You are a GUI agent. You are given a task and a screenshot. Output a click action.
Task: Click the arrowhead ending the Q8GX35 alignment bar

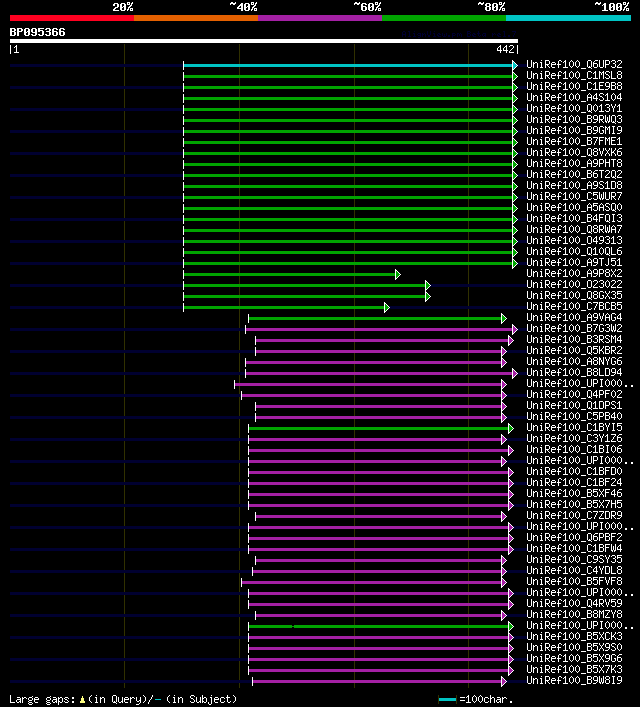(x=428, y=297)
